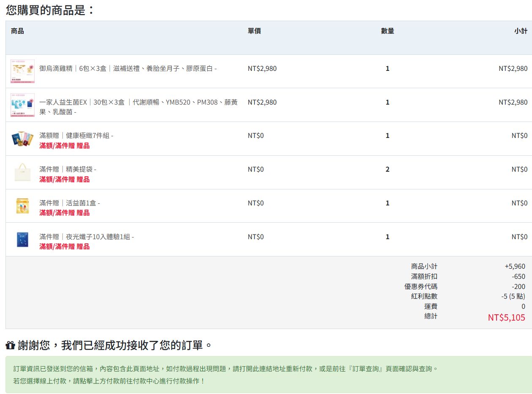Click the blue 夜光孅子 product image
Screen dimensions: 532x394
click(x=22, y=240)
